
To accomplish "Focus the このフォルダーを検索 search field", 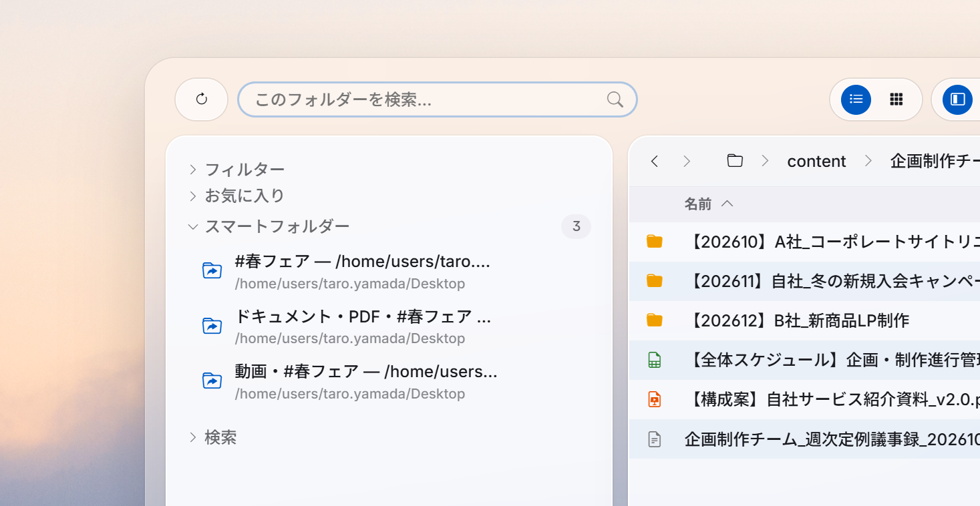I will (x=438, y=99).
